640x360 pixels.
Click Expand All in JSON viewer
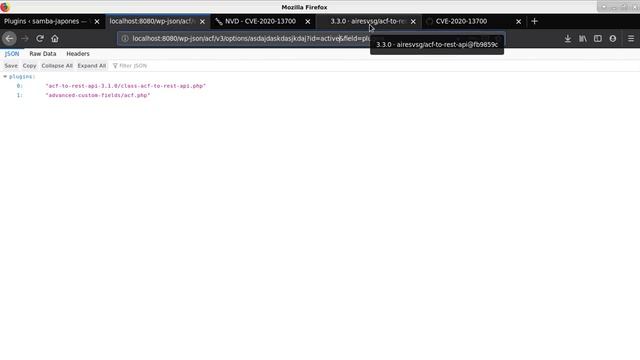[91, 66]
